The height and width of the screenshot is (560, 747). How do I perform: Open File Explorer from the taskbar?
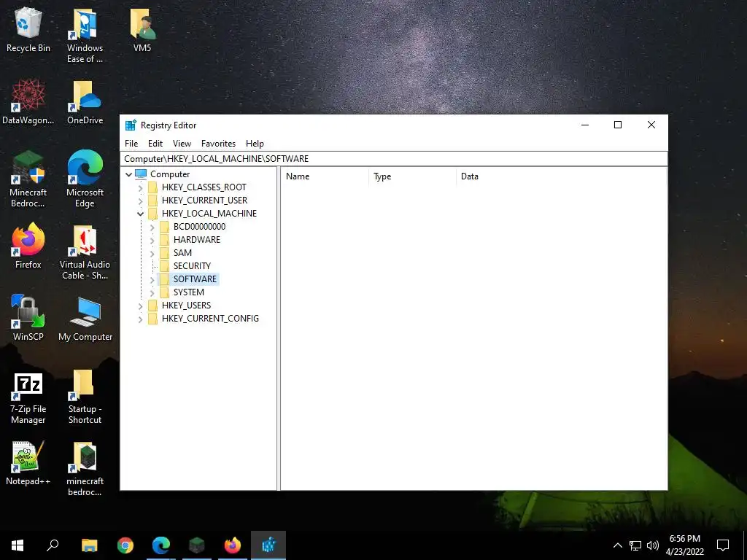[x=89, y=545]
